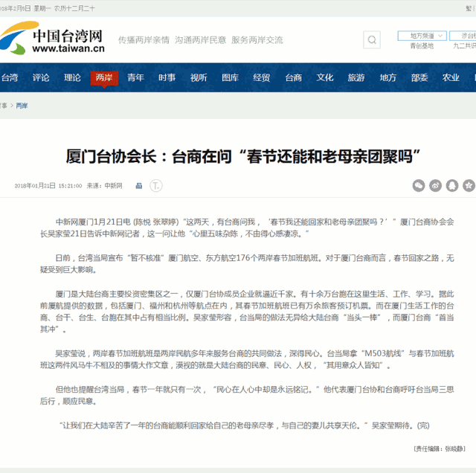Click the QQ Zone star share icon
476x473 pixels.
point(469,185)
